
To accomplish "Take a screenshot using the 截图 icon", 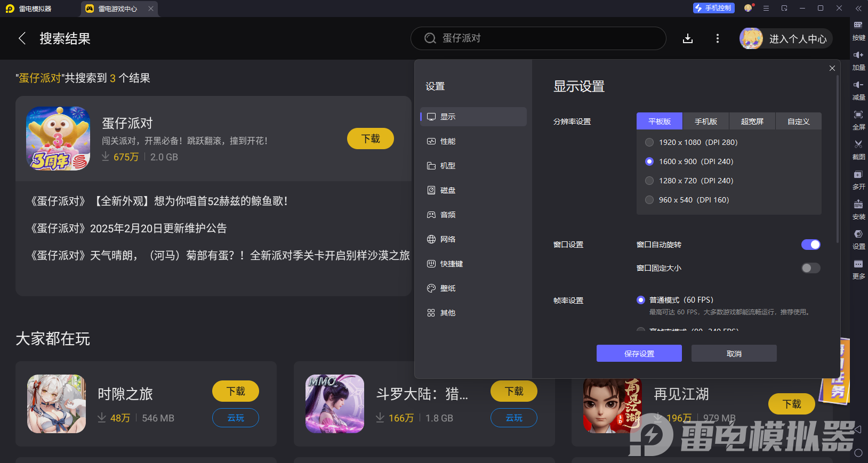I will click(x=858, y=150).
